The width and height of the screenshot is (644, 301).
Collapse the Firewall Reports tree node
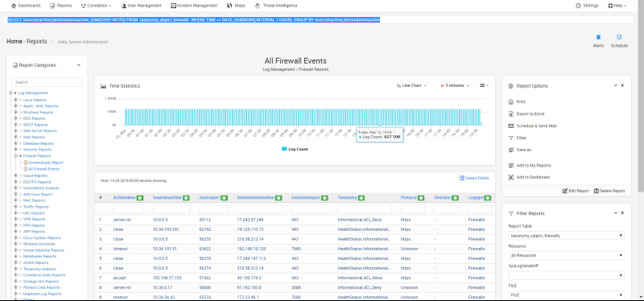[x=16, y=156]
